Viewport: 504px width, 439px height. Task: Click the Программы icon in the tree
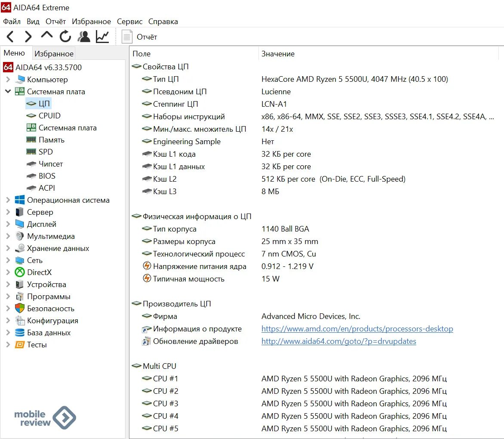coord(20,296)
